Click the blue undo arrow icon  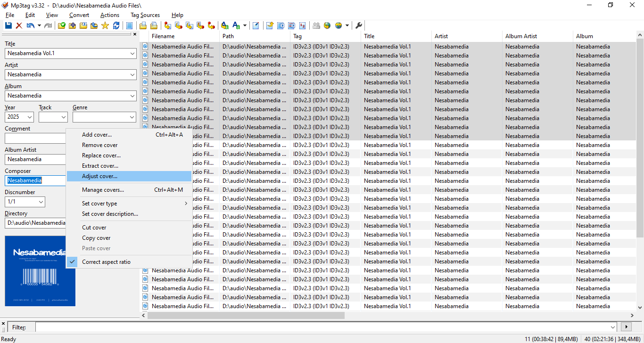30,25
